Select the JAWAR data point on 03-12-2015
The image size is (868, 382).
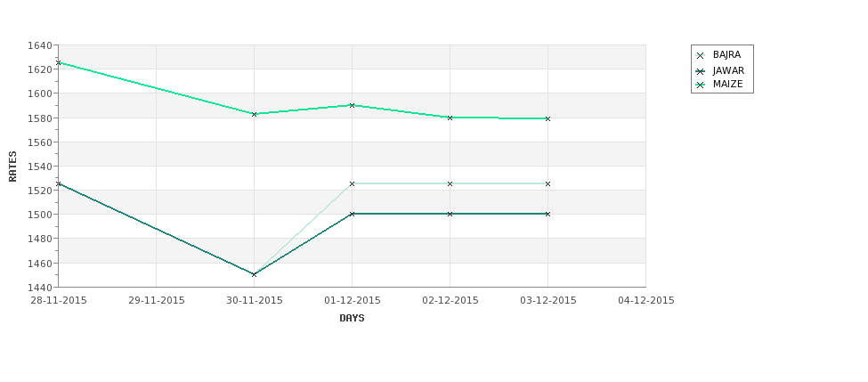point(548,214)
